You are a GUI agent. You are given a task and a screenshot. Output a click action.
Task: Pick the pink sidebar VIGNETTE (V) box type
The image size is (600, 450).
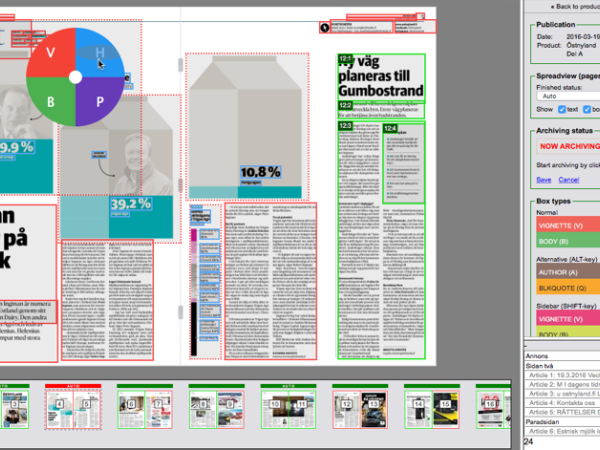pos(568,319)
